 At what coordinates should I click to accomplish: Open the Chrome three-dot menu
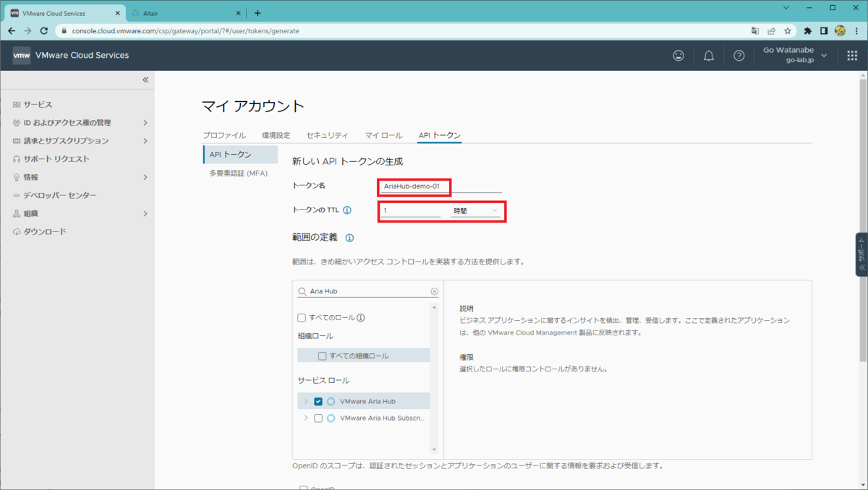click(x=857, y=31)
